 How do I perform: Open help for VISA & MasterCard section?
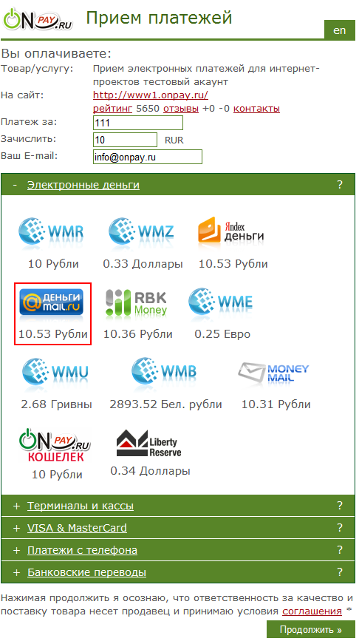click(x=340, y=528)
